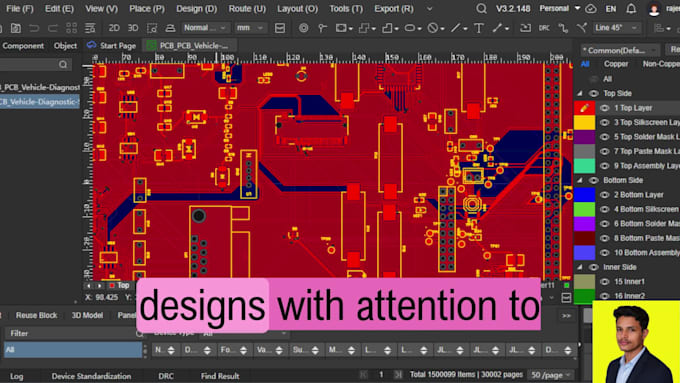The width and height of the screenshot is (680, 383).
Task: Click the global design actions list icon
Action: (x=90, y=28)
